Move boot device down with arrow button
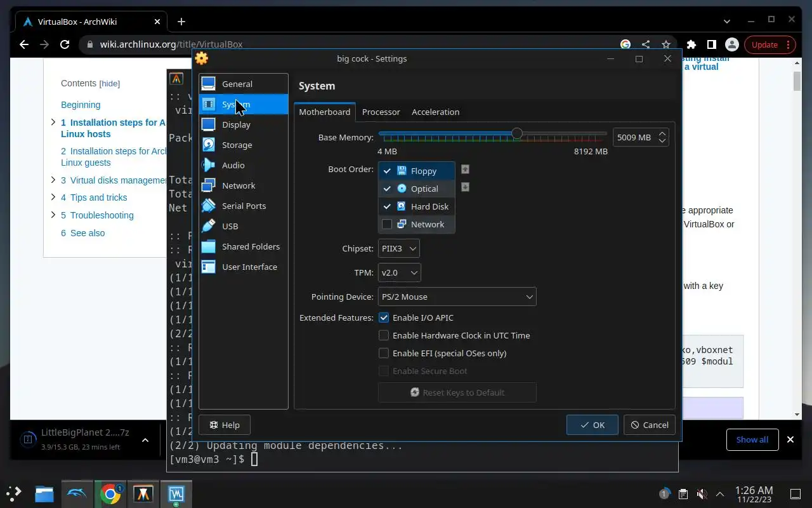Viewport: 812px width, 508px height. click(465, 187)
